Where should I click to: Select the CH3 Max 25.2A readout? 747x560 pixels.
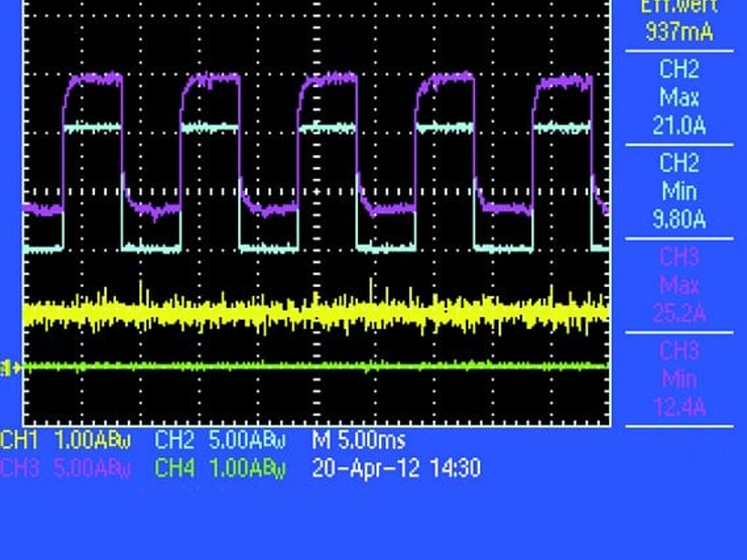pyautogui.click(x=679, y=285)
